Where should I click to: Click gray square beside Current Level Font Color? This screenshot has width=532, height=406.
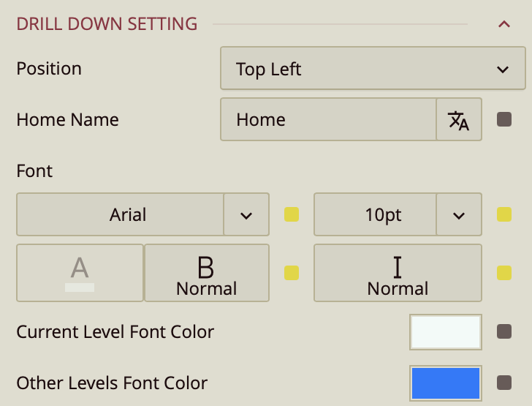(x=504, y=332)
